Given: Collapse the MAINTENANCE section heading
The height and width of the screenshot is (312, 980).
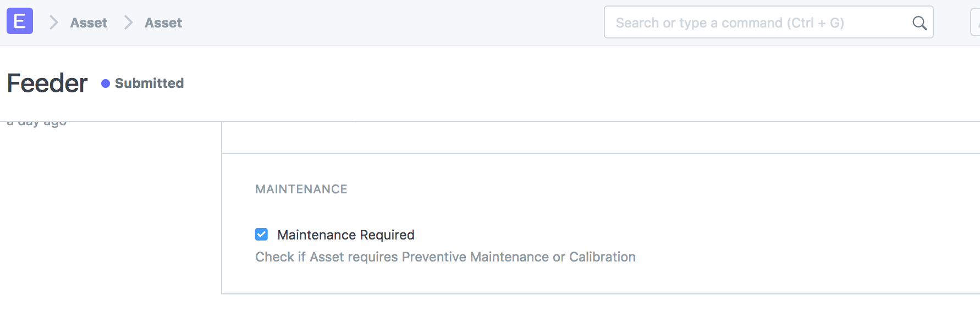Looking at the screenshot, I should point(301,189).
